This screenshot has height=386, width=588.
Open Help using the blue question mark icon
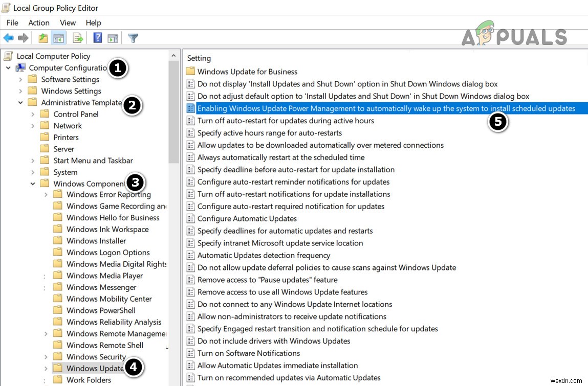99,37
